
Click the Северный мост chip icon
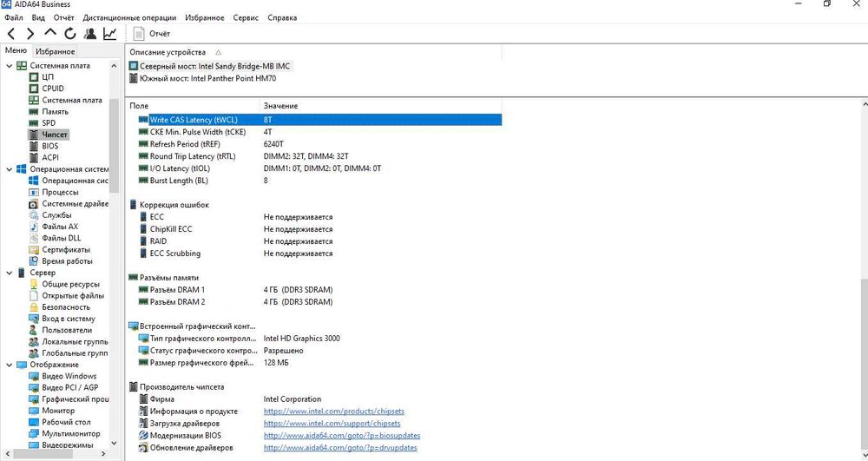pyautogui.click(x=133, y=66)
